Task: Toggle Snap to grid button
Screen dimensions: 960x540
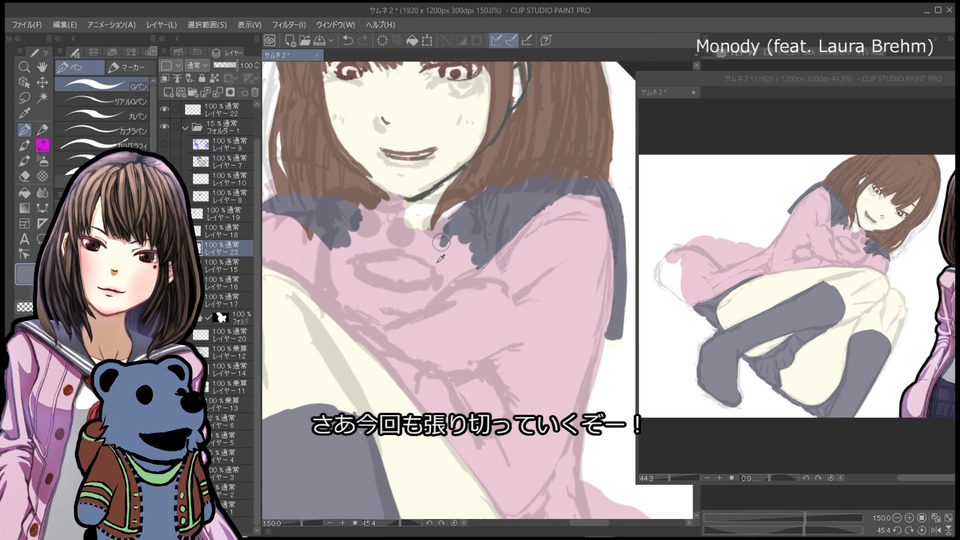Action: 527,40
